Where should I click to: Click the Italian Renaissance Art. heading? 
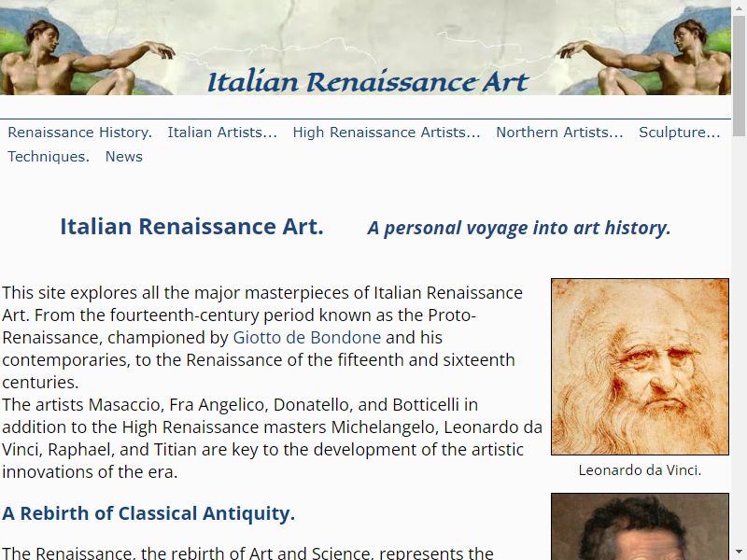pyautogui.click(x=191, y=227)
